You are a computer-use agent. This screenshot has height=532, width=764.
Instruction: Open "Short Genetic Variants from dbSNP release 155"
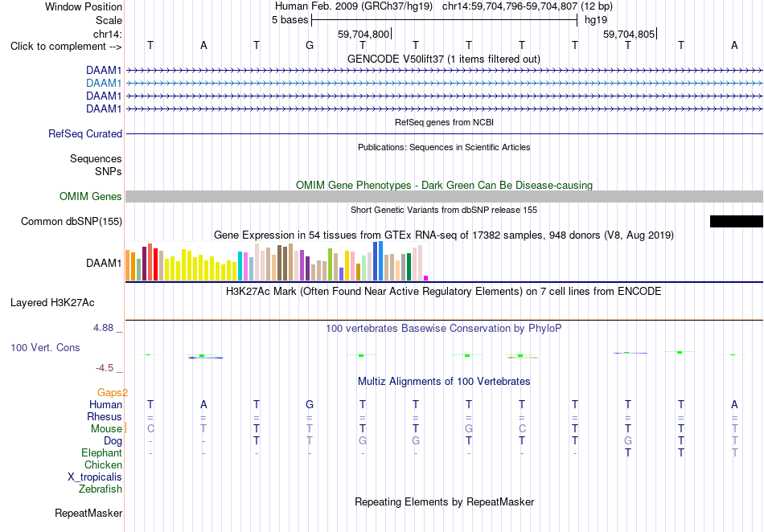pos(444,210)
